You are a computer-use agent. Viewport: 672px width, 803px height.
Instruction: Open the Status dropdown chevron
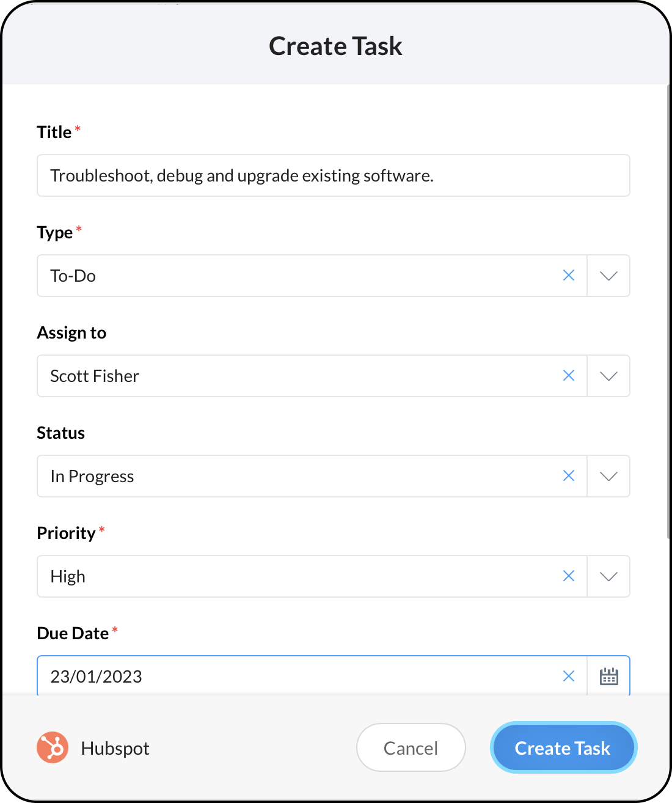pyautogui.click(x=608, y=476)
